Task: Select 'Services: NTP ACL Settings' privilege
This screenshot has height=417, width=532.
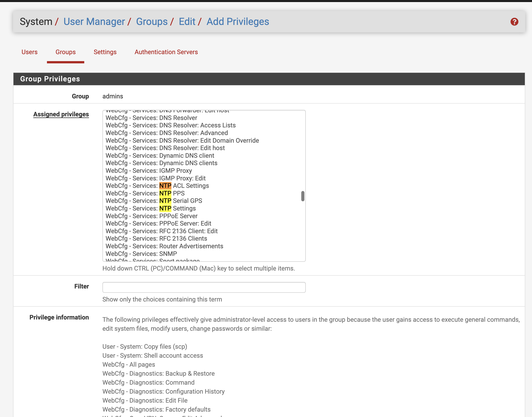Action: point(157,186)
